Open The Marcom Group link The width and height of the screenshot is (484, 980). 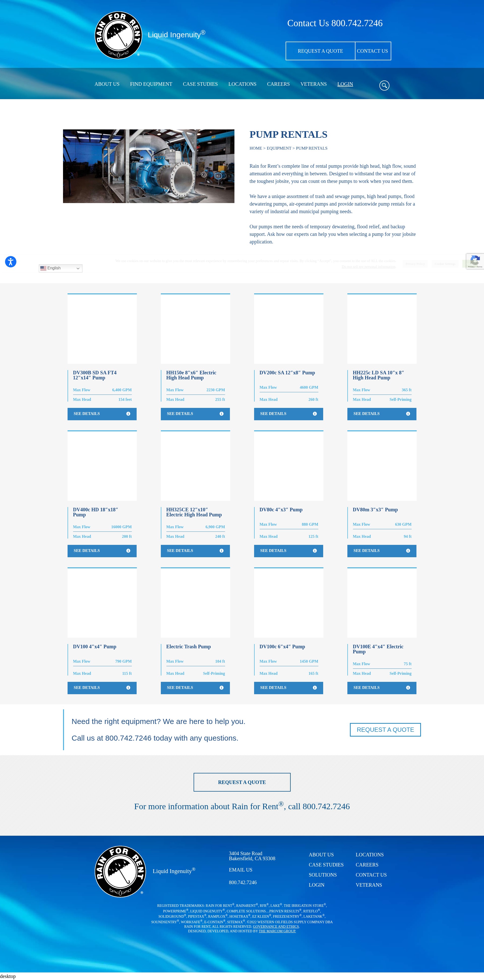tap(277, 931)
